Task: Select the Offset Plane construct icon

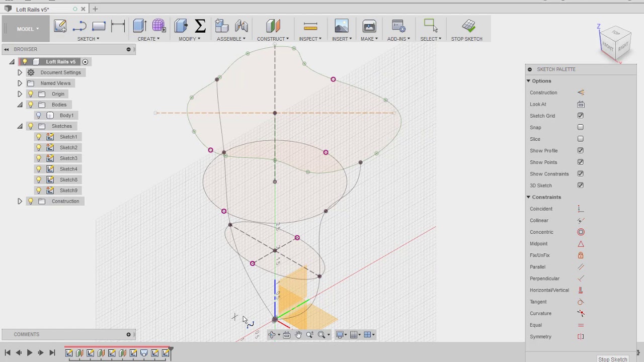Action: click(x=273, y=26)
